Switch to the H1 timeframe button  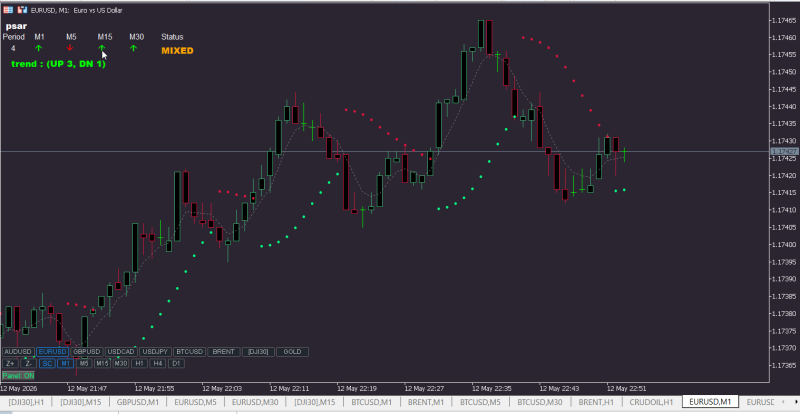click(139, 363)
